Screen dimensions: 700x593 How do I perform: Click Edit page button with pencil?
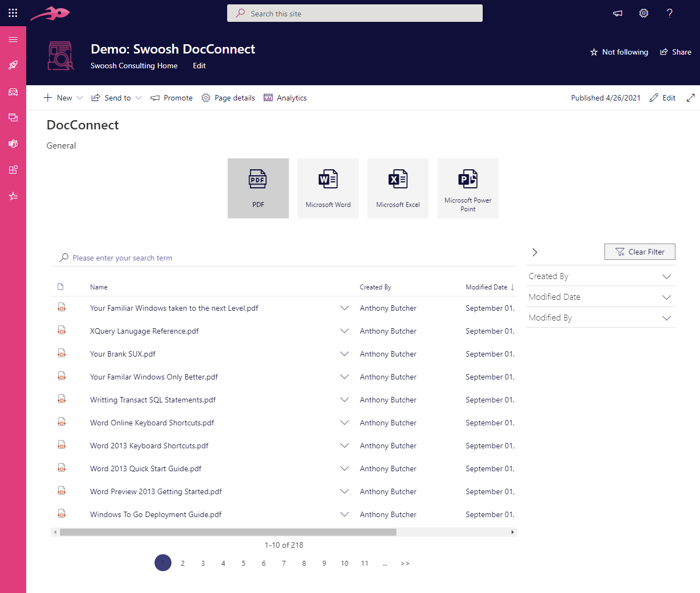[662, 98]
